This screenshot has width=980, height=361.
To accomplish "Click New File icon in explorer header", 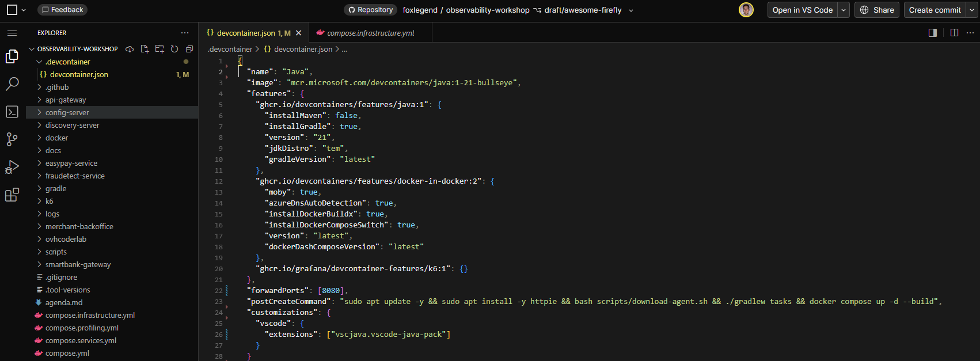I will (145, 49).
